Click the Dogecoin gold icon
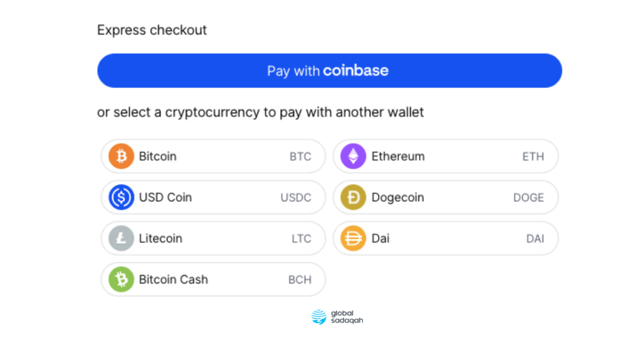Screen dimensions: 644x337 (352, 197)
